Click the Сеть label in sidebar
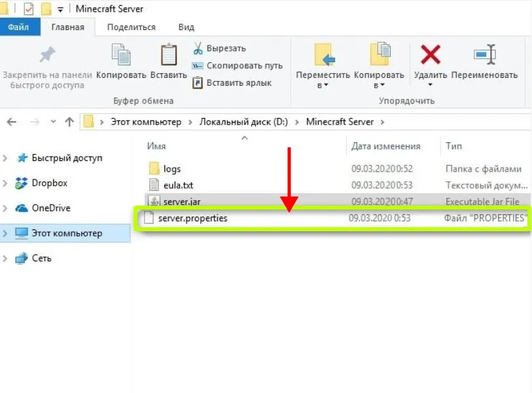Image resolution: width=532 pixels, height=393 pixels. click(42, 259)
